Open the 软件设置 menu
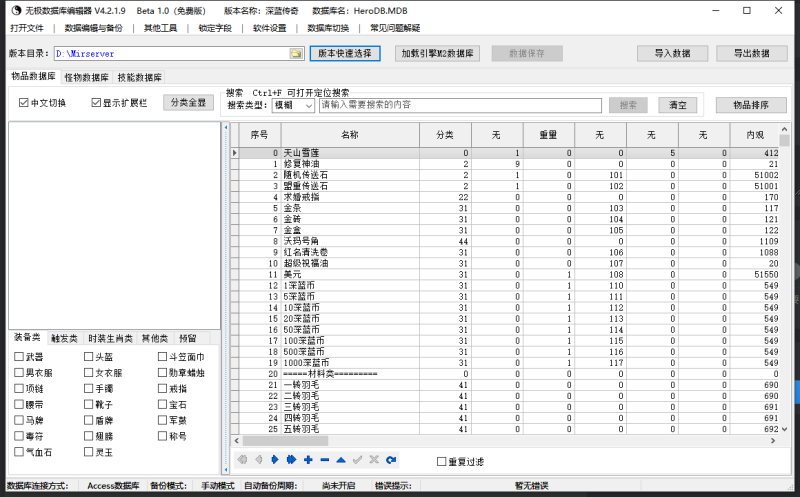800x497 pixels. click(x=269, y=28)
